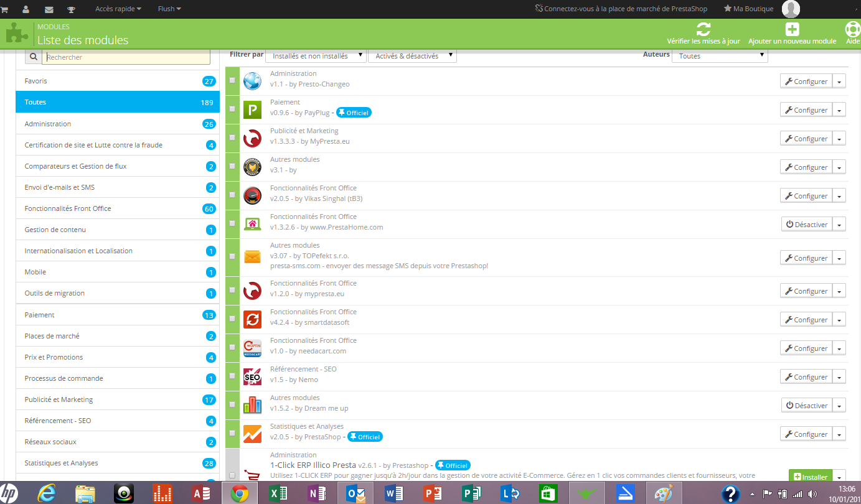The image size is (861, 504).
Task: Check the Nemo SEO module checkbox
Action: (x=232, y=376)
